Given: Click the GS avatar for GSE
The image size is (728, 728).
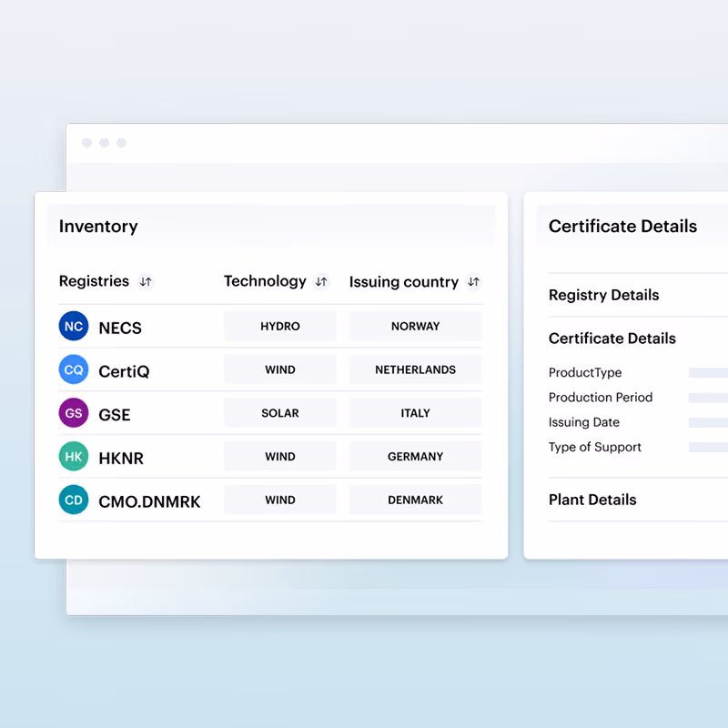Looking at the screenshot, I should [74, 413].
